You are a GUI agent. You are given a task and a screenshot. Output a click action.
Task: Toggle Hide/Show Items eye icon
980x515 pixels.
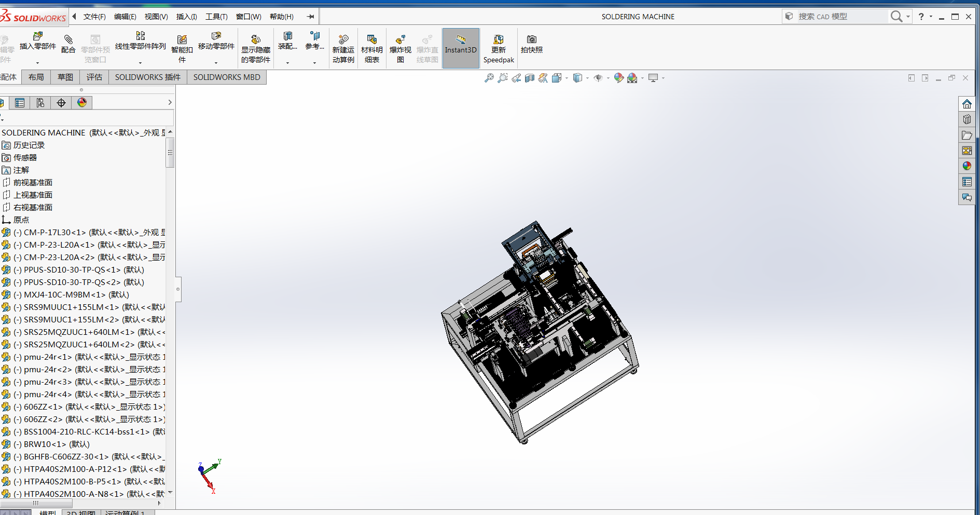tap(598, 78)
